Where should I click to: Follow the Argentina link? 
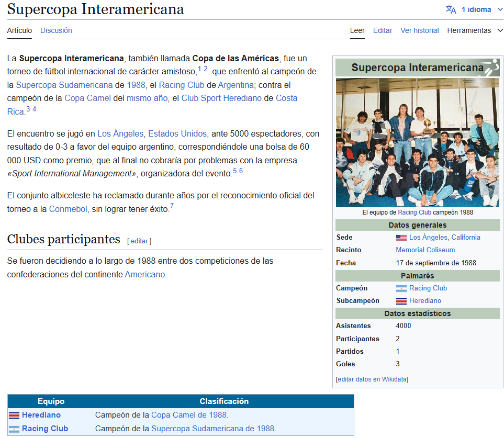[x=236, y=85]
